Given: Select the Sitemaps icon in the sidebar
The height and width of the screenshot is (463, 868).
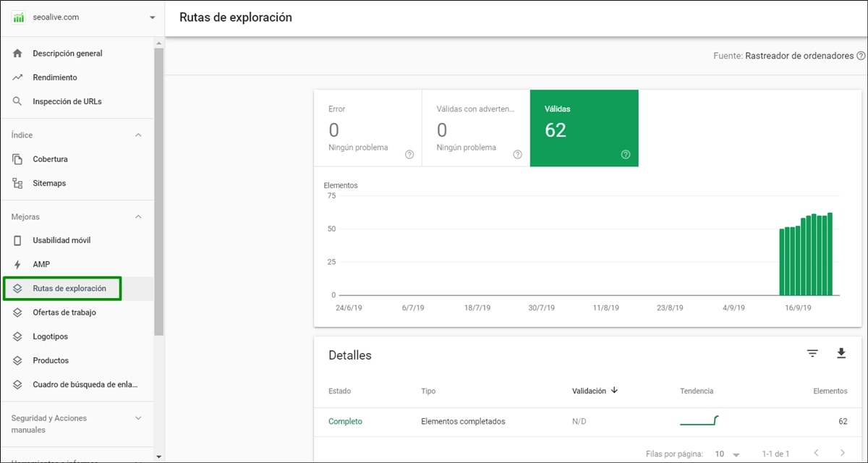Looking at the screenshot, I should pyautogui.click(x=17, y=183).
